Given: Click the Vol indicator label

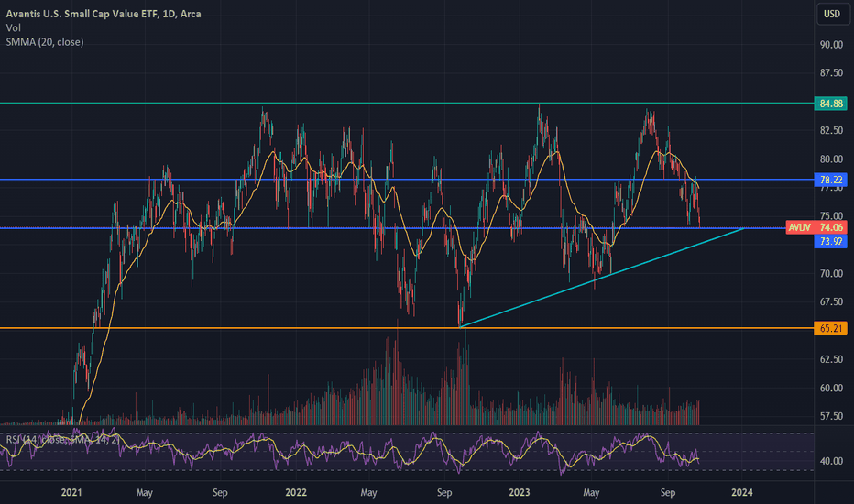Looking at the screenshot, I should pyautogui.click(x=13, y=27).
